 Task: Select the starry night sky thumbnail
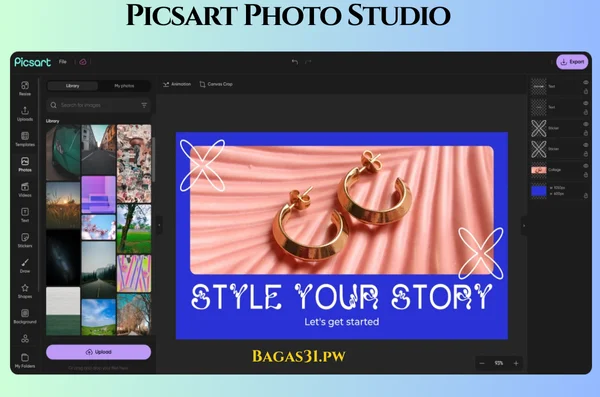(63, 258)
